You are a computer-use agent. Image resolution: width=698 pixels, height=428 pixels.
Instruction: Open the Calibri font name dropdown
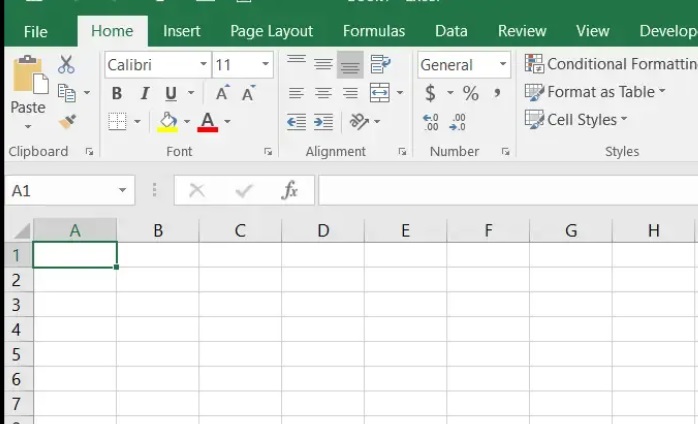(203, 64)
